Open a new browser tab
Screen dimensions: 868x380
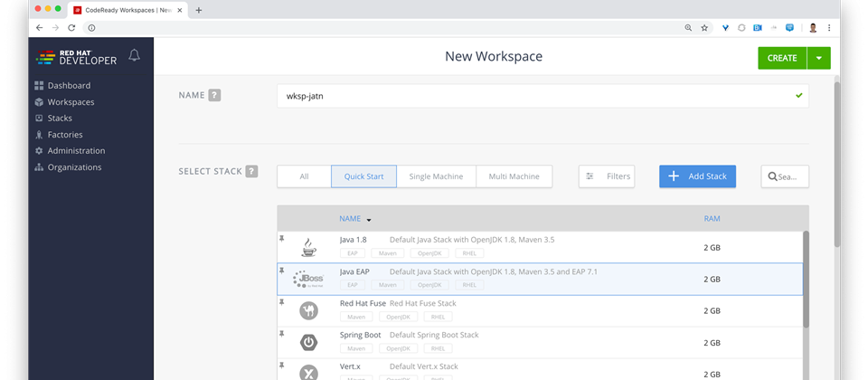click(x=199, y=10)
